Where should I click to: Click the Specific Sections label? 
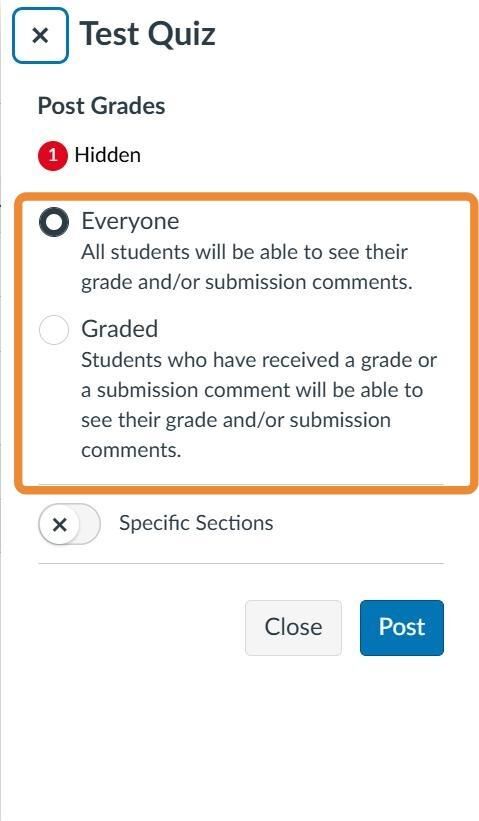[196, 523]
